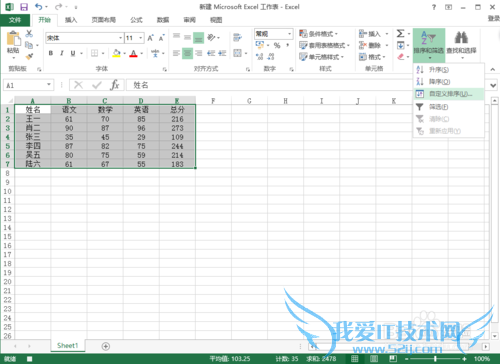This screenshot has width=500, height=364.
Task: Click the Wrap Text icon
Action: (x=237, y=37)
